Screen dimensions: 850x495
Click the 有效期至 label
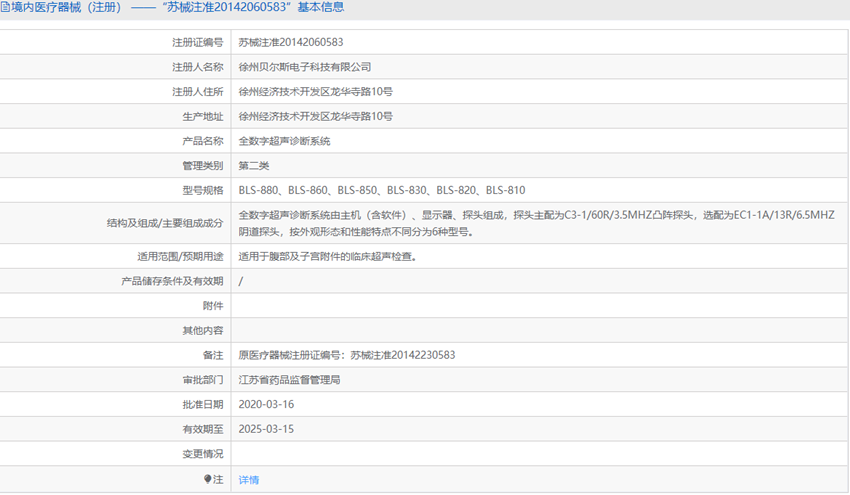203,429
